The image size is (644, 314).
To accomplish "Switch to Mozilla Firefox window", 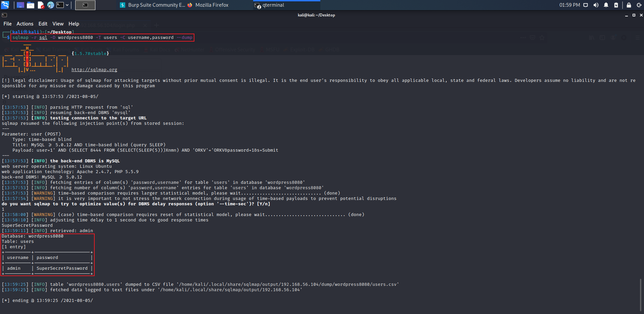I will click(x=208, y=5).
